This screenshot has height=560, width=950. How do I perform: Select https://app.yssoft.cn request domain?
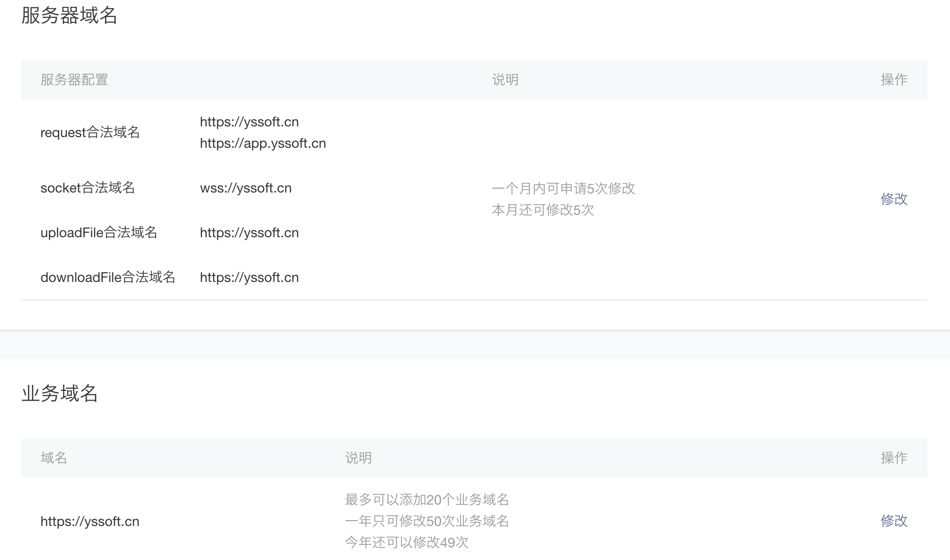263,143
